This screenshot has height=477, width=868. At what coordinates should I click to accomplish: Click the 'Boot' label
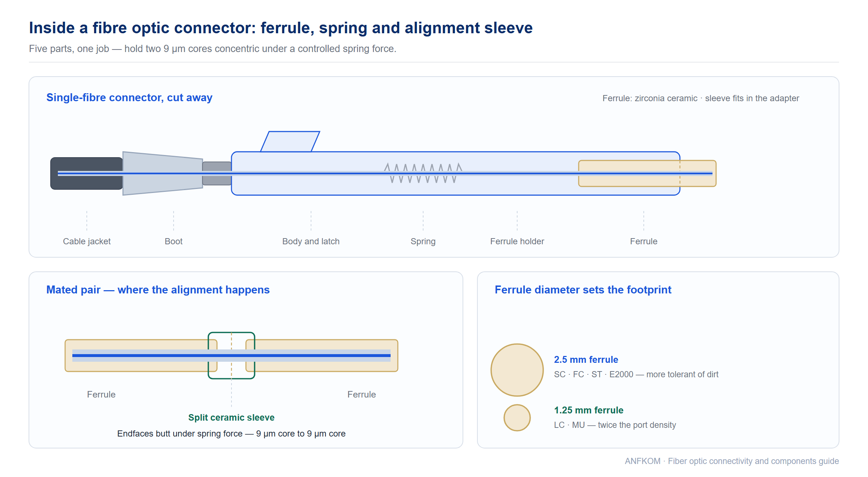pyautogui.click(x=174, y=241)
